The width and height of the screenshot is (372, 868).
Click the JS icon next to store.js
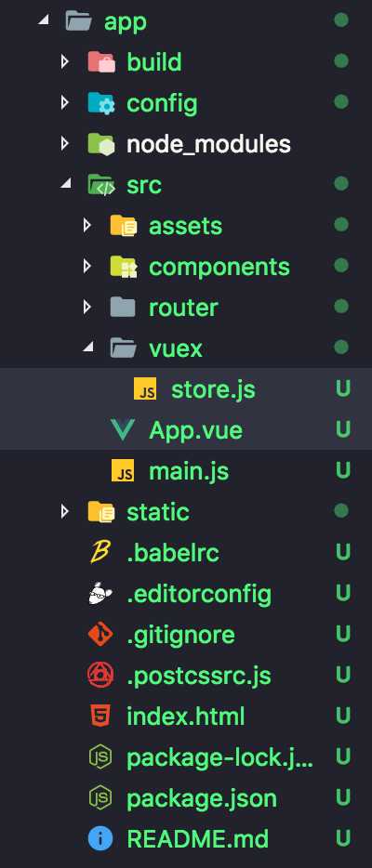click(x=145, y=389)
